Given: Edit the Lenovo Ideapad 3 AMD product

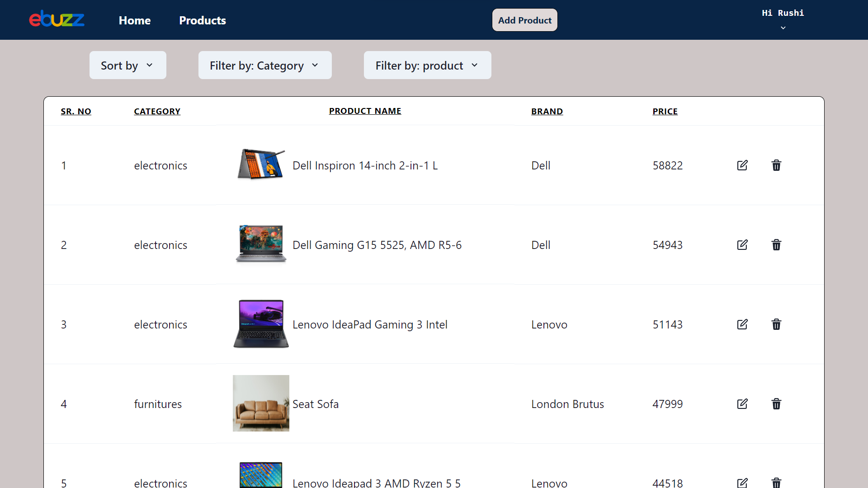Looking at the screenshot, I should pyautogui.click(x=742, y=483).
